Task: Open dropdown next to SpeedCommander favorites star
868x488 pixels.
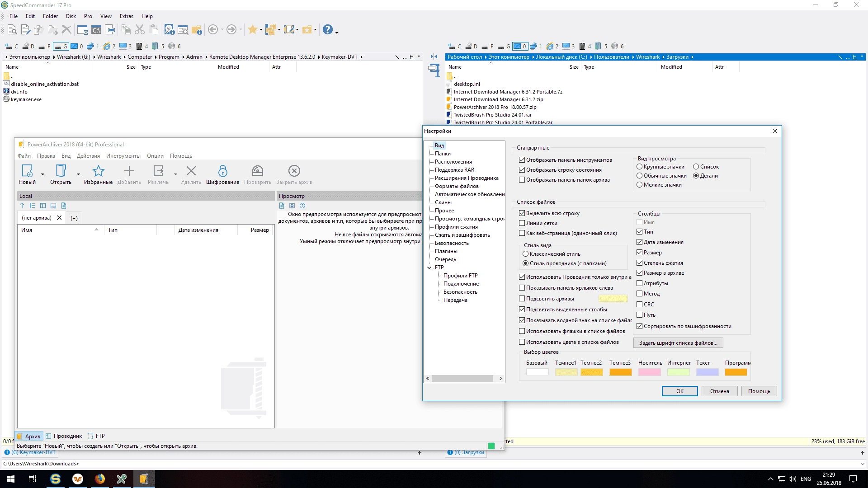Action: [261, 30]
